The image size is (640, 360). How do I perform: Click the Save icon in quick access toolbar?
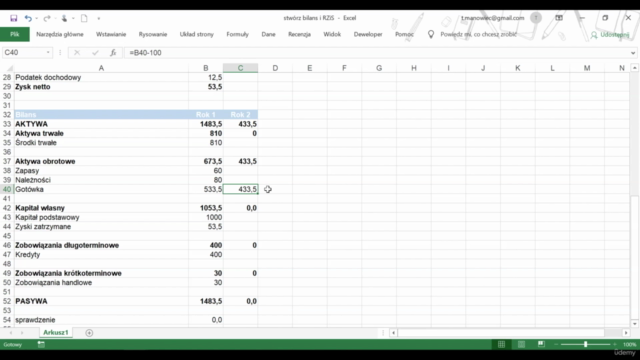point(13,18)
